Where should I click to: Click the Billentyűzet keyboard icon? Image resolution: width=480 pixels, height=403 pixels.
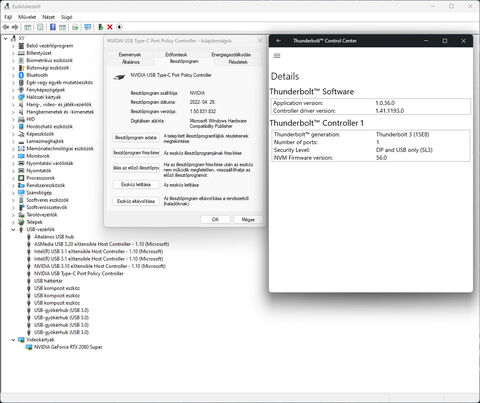tap(21, 53)
